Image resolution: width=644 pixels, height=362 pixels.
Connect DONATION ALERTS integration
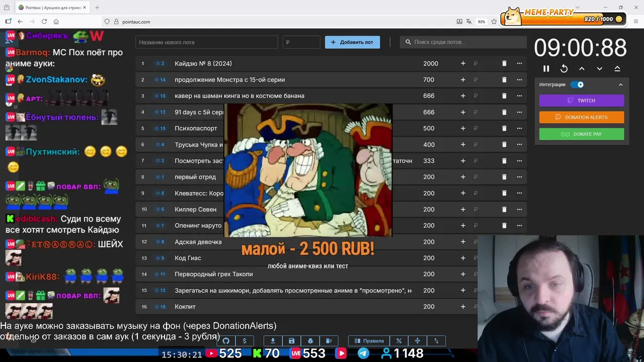click(582, 117)
